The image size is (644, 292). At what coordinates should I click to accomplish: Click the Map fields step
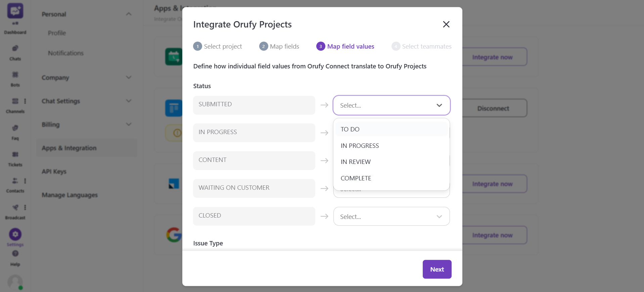[x=279, y=46]
